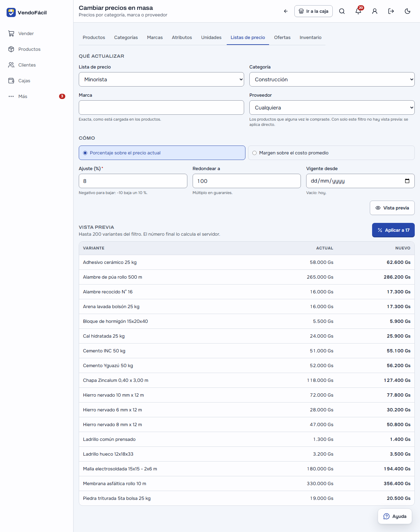Open calendar picker in Vigente desde
420x532 pixels.
point(407,181)
